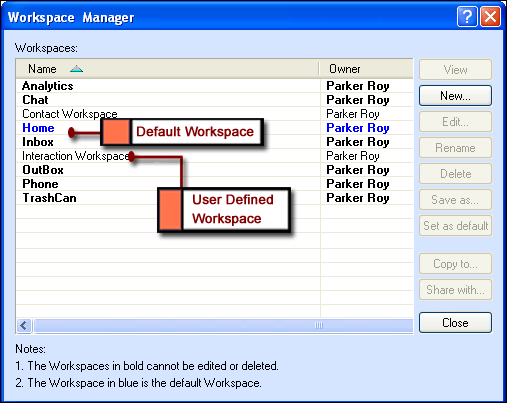The image size is (507, 403).
Task: Click the Help question mark icon
Action: coord(467,16)
